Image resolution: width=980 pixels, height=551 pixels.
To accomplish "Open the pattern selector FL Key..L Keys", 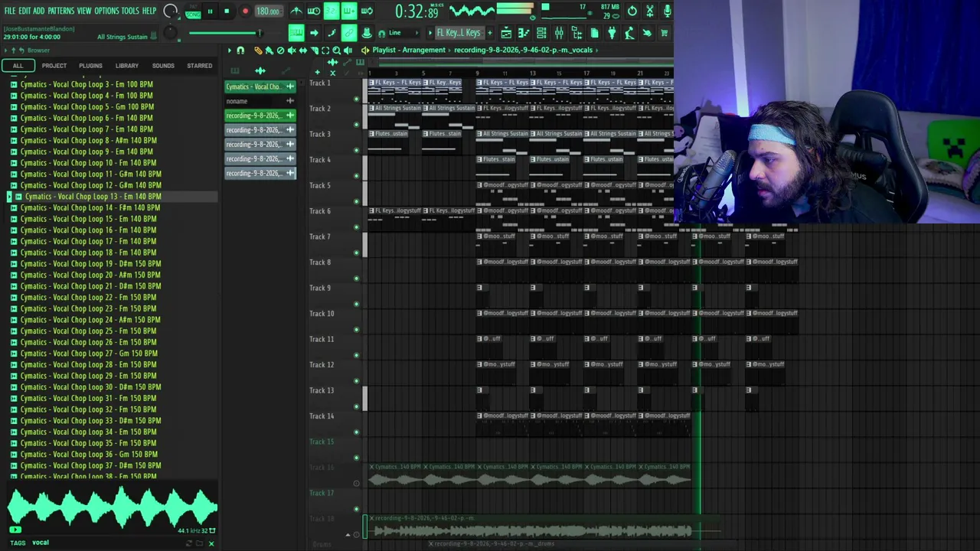I will (x=459, y=33).
